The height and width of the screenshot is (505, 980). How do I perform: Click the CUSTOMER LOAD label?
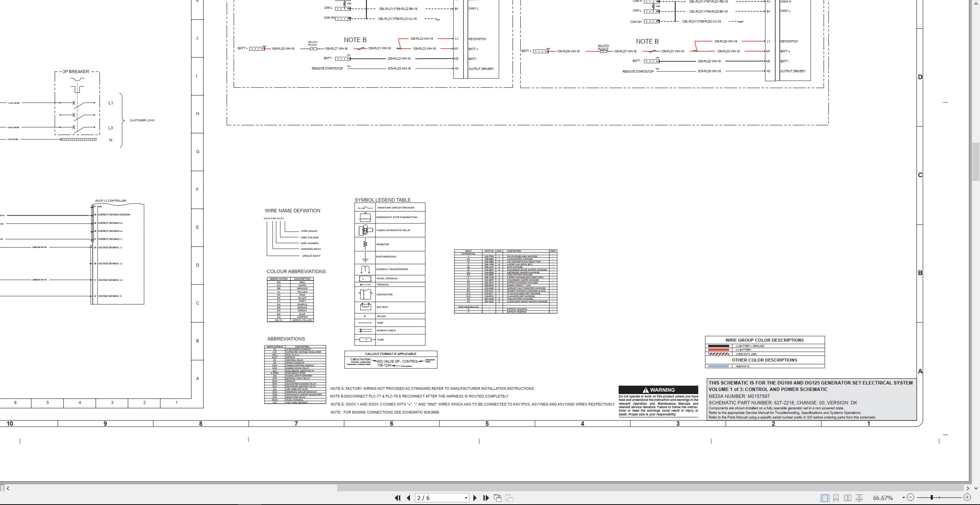pyautogui.click(x=142, y=120)
